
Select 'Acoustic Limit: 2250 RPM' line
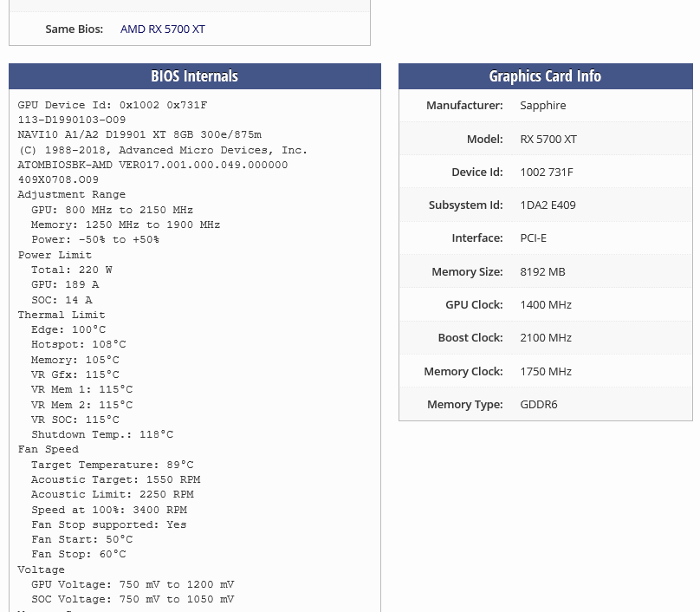click(x=113, y=494)
